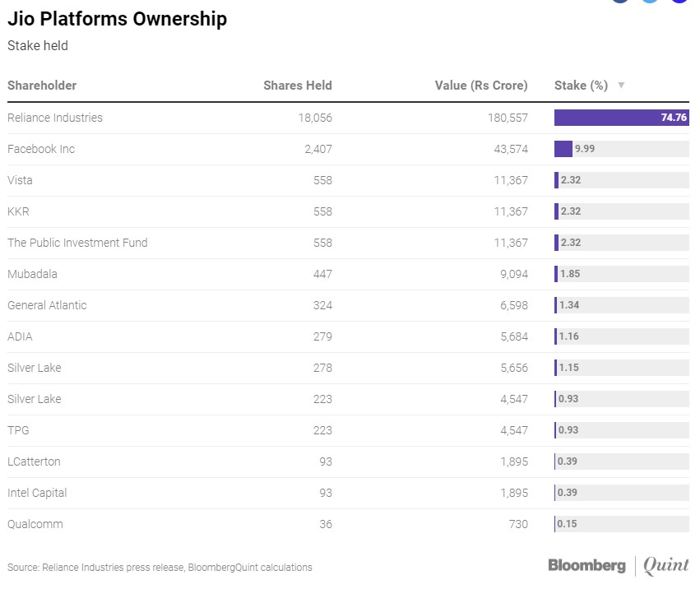
Task: Click the Facebook Inc shareholder name
Action: click(41, 149)
